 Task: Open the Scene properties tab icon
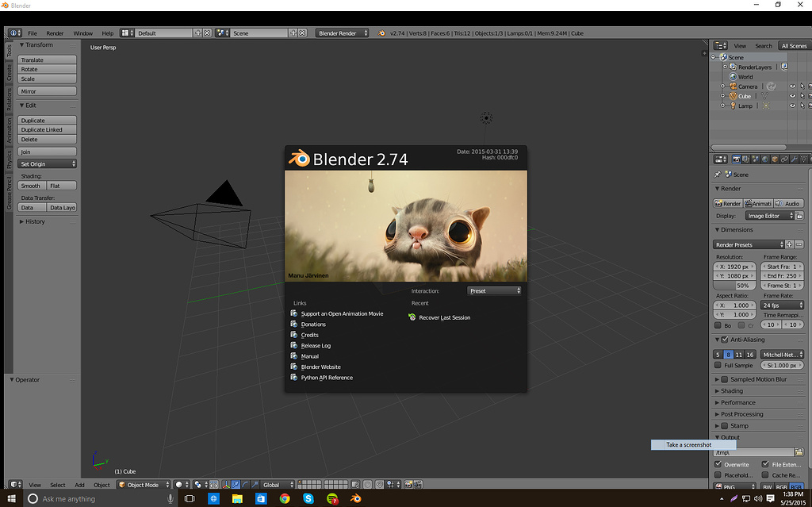pyautogui.click(x=756, y=159)
